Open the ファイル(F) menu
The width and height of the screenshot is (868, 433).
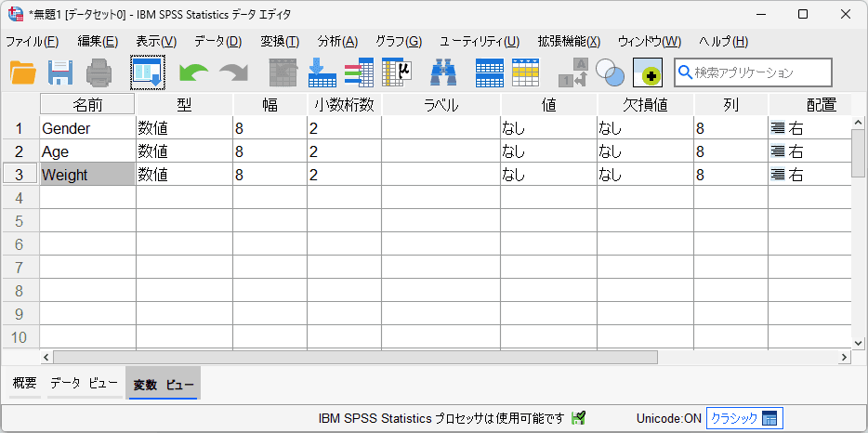tap(33, 42)
